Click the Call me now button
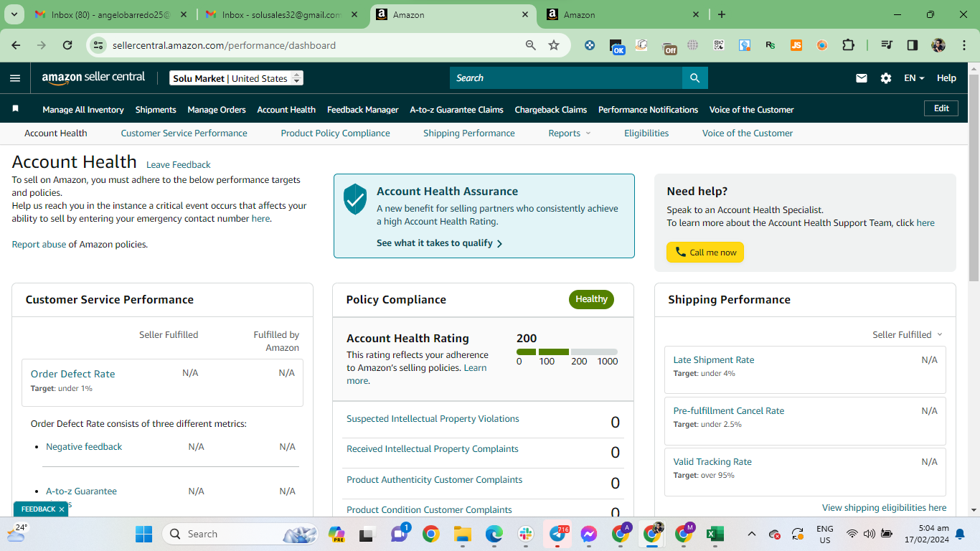 tap(705, 253)
